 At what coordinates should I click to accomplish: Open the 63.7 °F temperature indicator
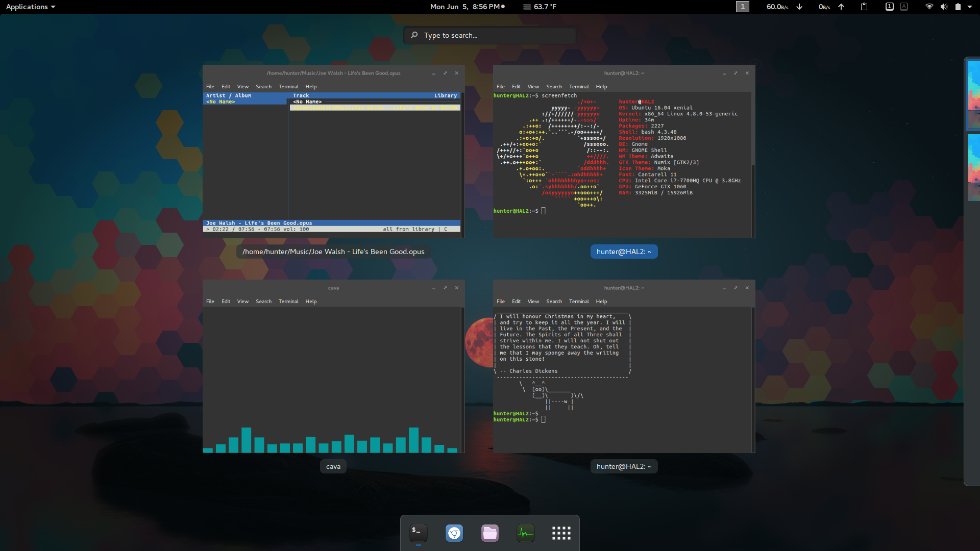point(540,7)
